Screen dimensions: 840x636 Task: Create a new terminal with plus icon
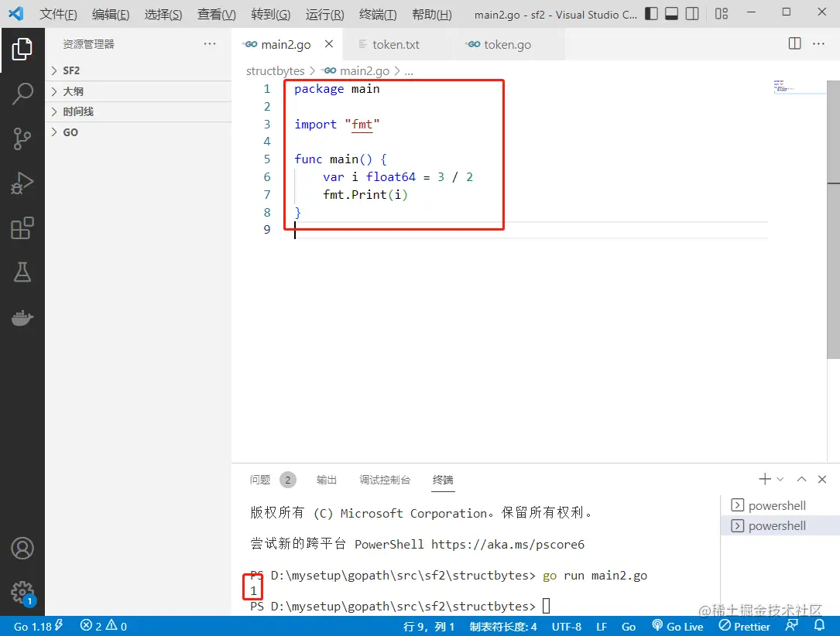(x=765, y=479)
